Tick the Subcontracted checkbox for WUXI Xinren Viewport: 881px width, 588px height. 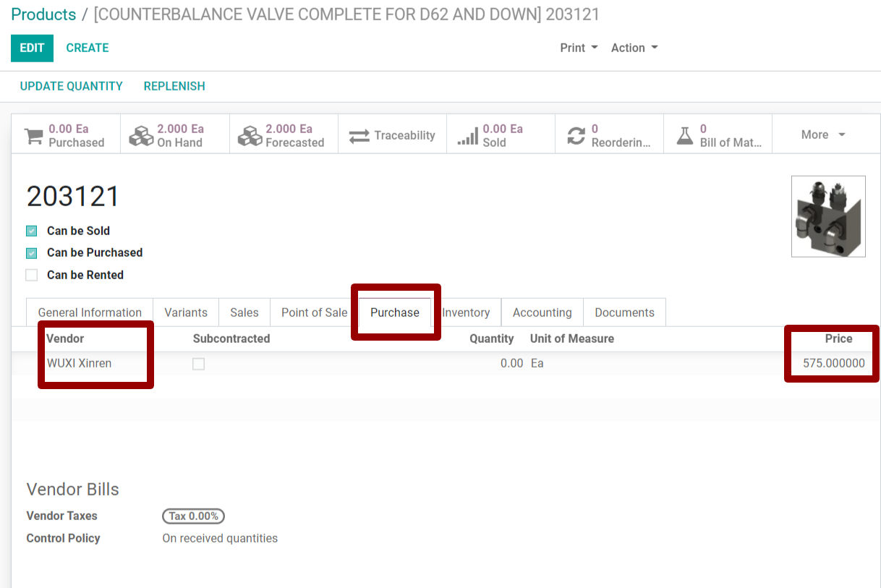pyautogui.click(x=198, y=364)
